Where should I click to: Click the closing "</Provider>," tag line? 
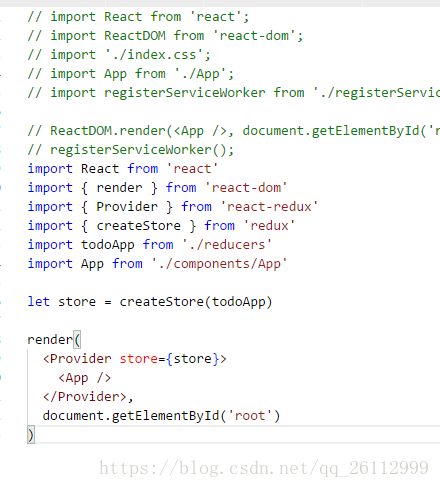pos(88,397)
